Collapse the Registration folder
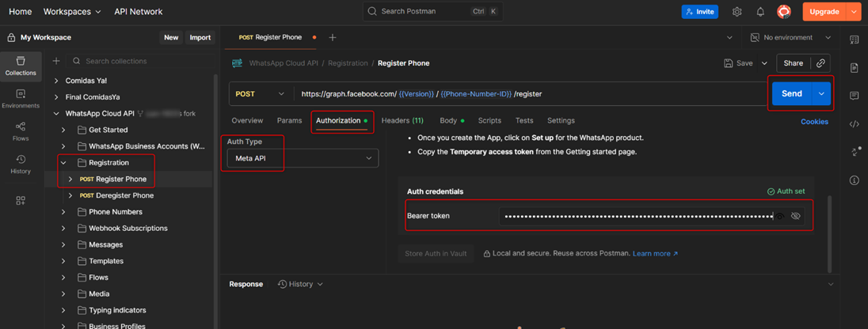The width and height of the screenshot is (868, 329). pos(63,163)
